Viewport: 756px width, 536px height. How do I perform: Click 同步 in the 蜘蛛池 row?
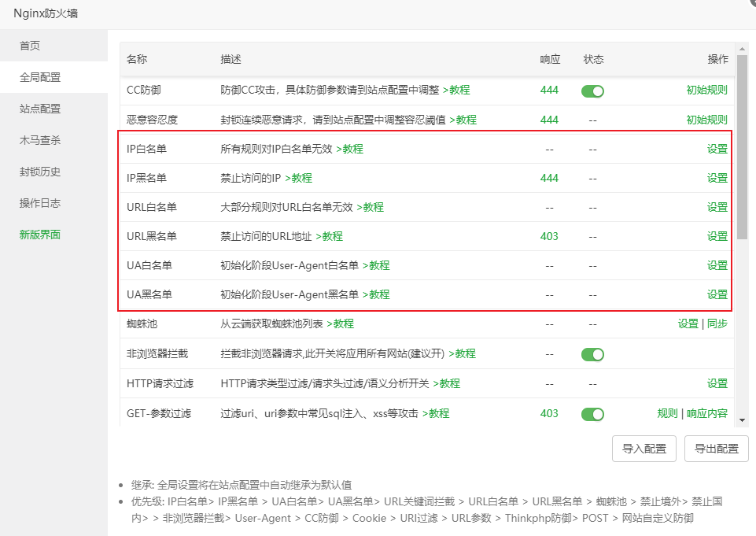point(717,323)
